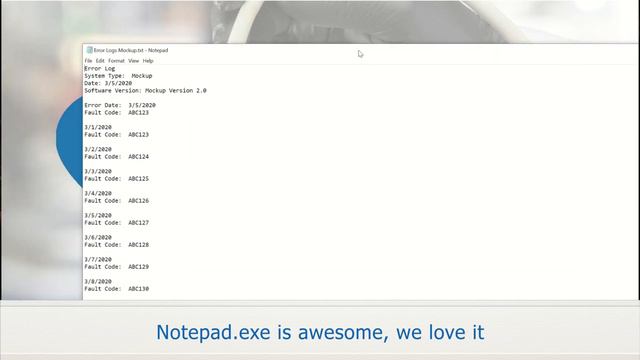Click the first 'Fault Code: ABC123' line

[116, 113]
